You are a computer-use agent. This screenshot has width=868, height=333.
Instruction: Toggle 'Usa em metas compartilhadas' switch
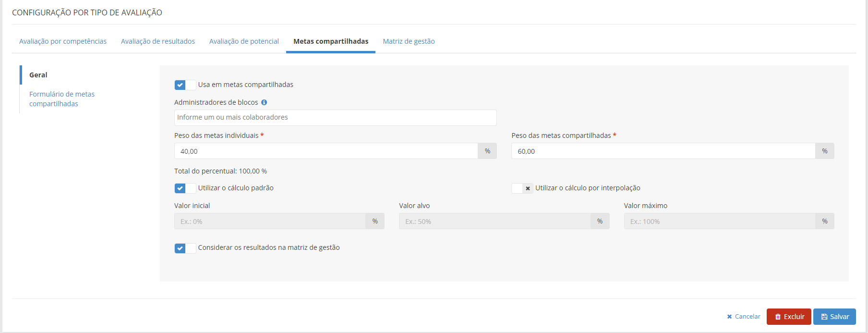[x=185, y=85]
